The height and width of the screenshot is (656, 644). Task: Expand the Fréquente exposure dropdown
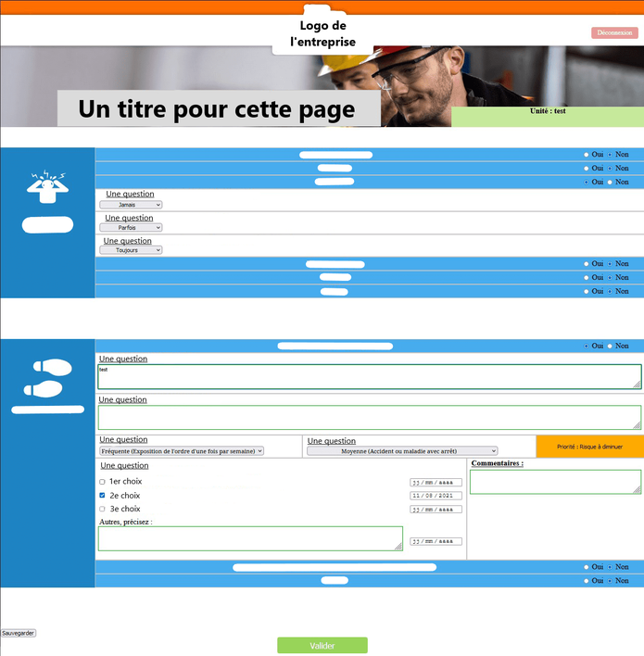[x=182, y=451]
